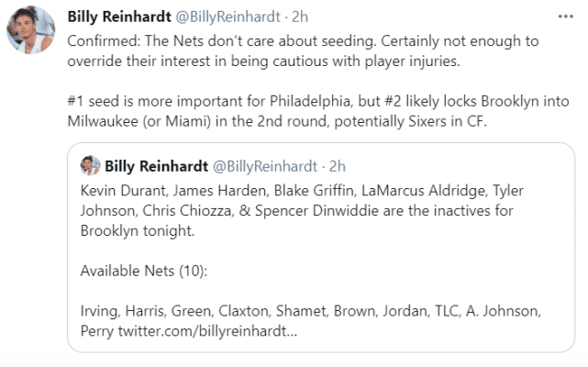Click the quoted tweet's 2h timestamp
588x367 pixels.
[338, 166]
